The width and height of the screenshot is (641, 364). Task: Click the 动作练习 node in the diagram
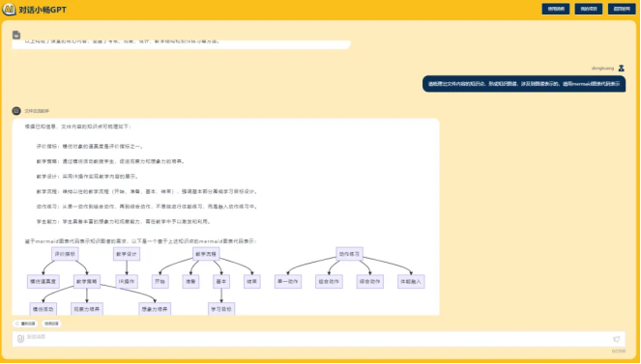point(350,254)
